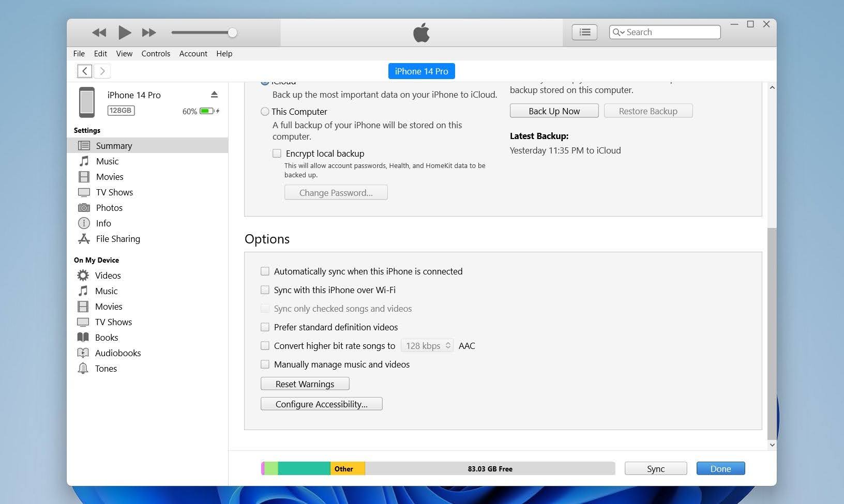This screenshot has width=844, height=504.
Task: Enable Sync with this iPhone over Wi-Fi
Action: coord(265,290)
